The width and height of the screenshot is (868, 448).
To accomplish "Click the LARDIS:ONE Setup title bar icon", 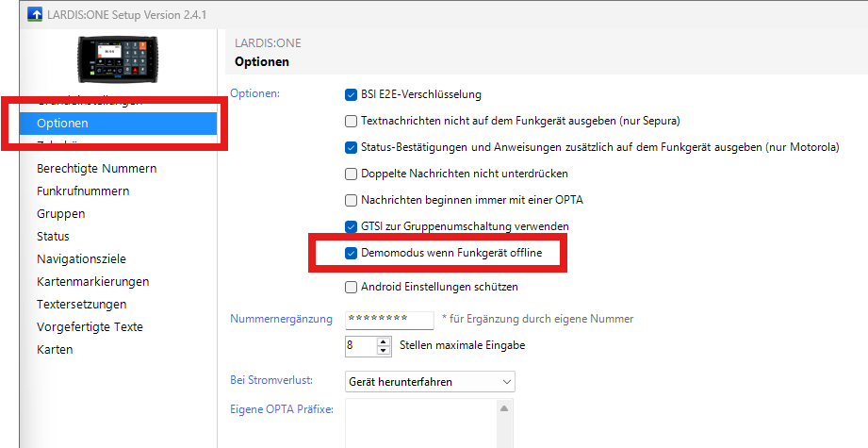I will 35,14.
